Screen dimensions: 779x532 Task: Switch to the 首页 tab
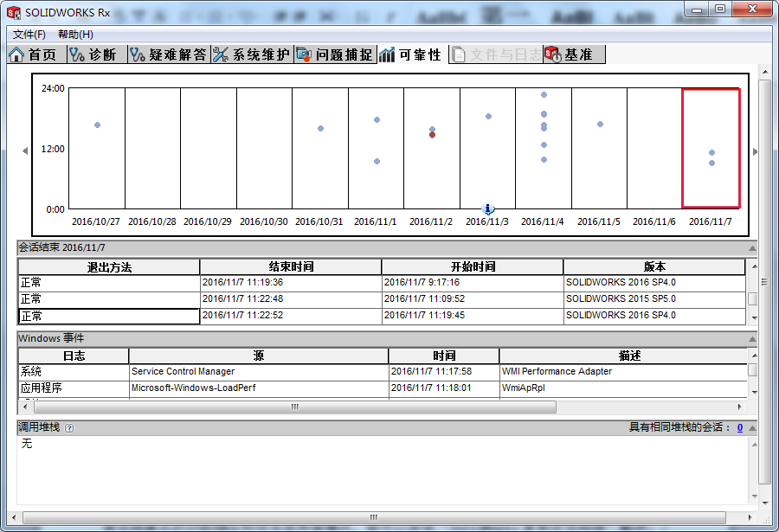(37, 54)
